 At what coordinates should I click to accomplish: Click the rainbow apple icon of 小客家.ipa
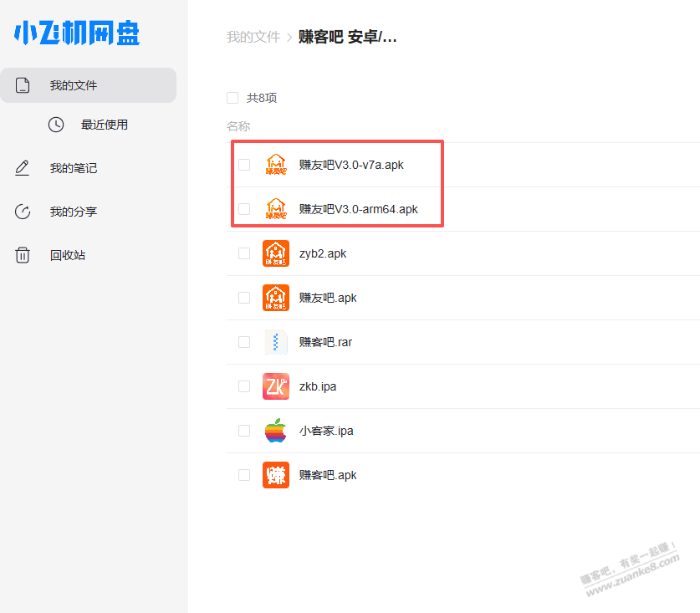point(276,431)
